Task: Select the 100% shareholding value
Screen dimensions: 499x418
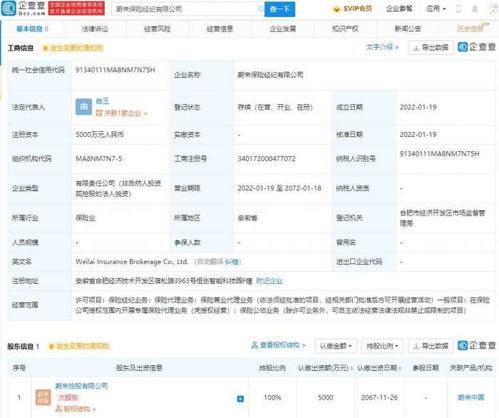Action: (272, 397)
